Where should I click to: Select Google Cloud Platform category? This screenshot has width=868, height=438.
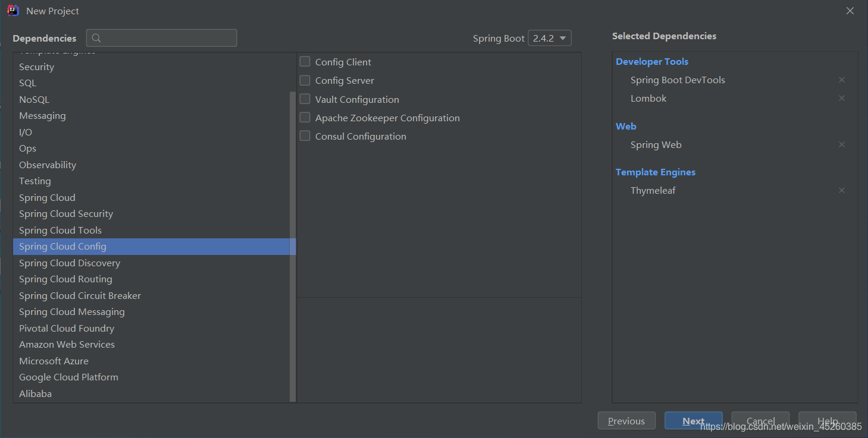[x=151, y=377]
